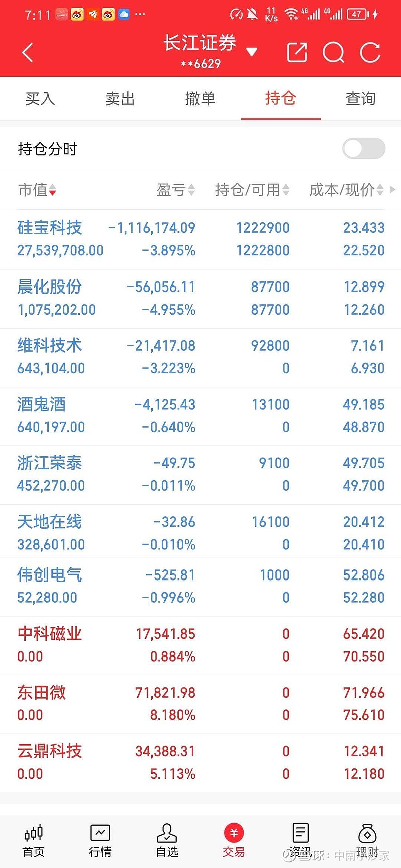Screen dimensions: 401x868
Task: Sort by 持仓/可用 column header
Action: [x=252, y=190]
